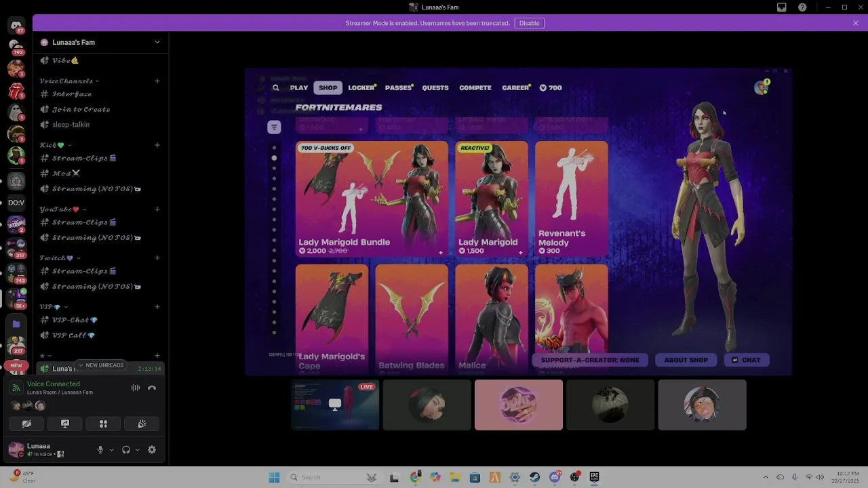Mute microphone in user panel
This screenshot has height=488, width=868.
100,449
